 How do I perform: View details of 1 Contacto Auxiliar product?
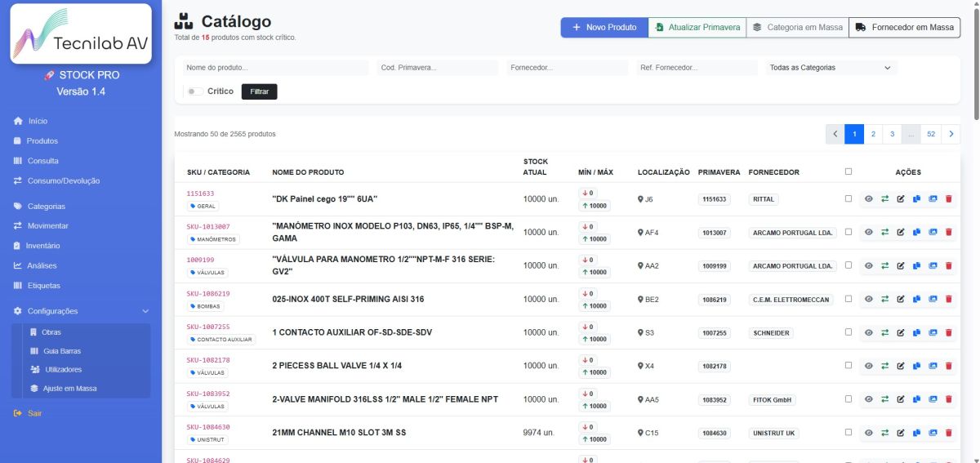click(x=869, y=332)
